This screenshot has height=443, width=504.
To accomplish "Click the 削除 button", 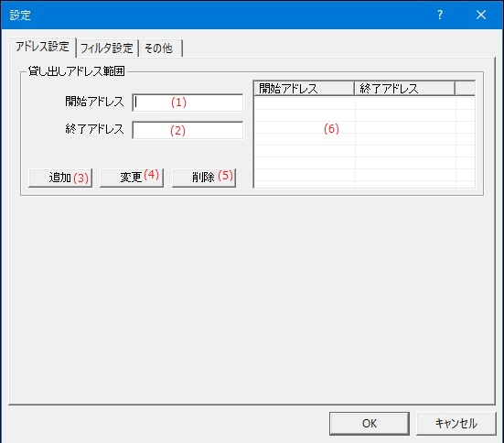I will coord(204,178).
